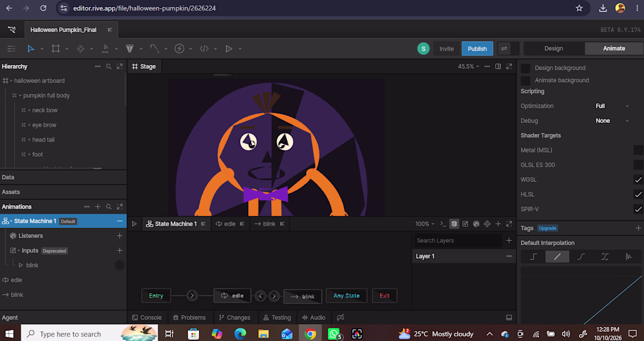Open the Debug dropdown set to None

612,120
